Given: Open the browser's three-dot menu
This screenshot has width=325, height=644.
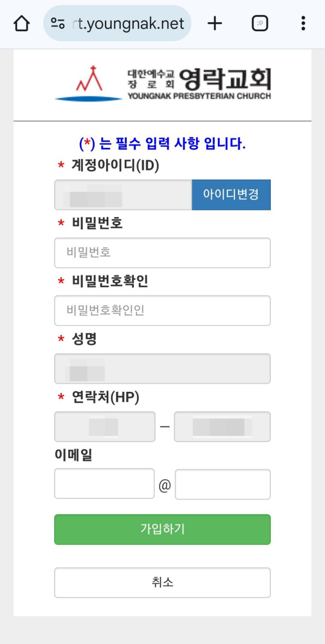Looking at the screenshot, I should point(303,23).
